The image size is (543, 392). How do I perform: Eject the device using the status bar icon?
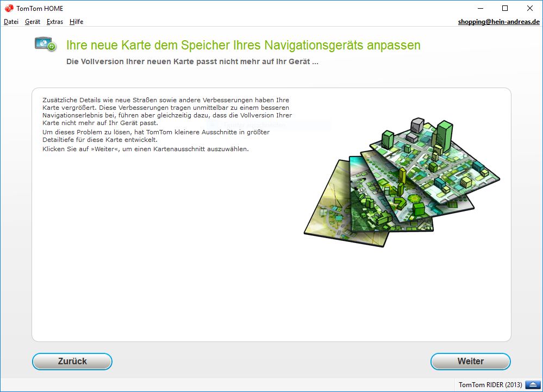click(x=532, y=385)
